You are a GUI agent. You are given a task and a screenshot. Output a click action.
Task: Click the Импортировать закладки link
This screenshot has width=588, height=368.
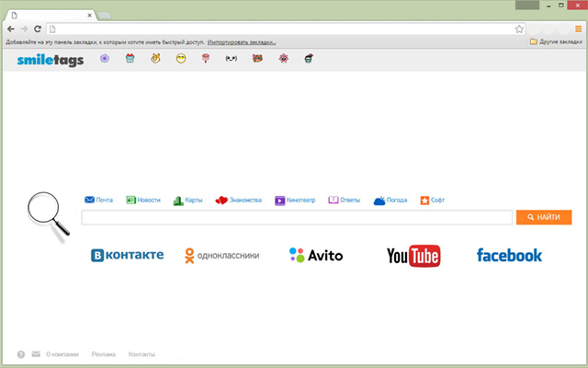pyautogui.click(x=242, y=42)
